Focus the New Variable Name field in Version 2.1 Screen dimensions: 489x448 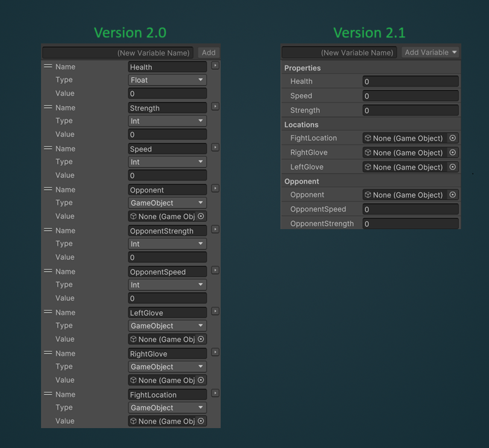pos(339,52)
